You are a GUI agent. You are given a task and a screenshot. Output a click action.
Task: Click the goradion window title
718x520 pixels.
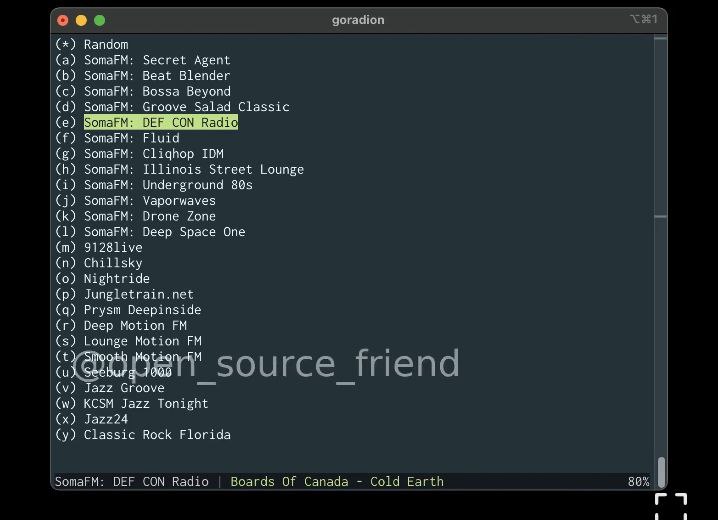(358, 20)
